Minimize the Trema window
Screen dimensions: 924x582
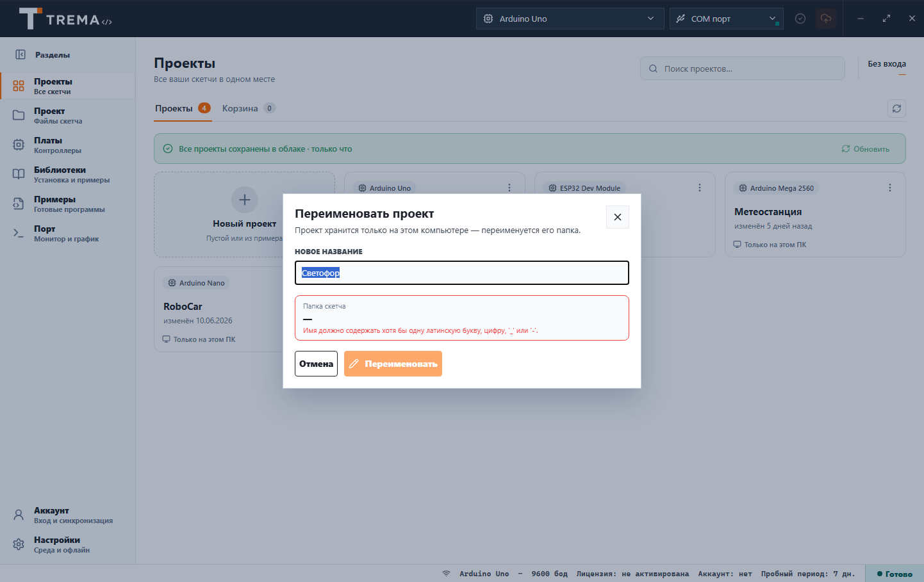[861, 19]
